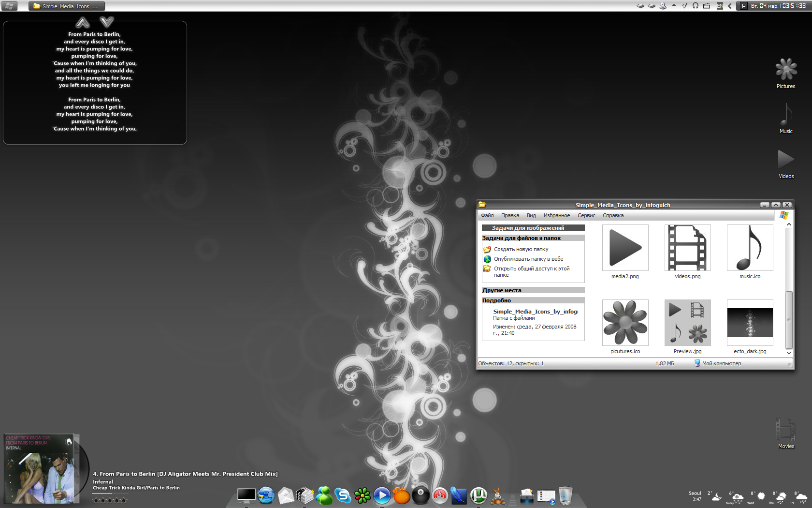
Task: Click the clapperboard icon in the tray
Action: click(707, 6)
